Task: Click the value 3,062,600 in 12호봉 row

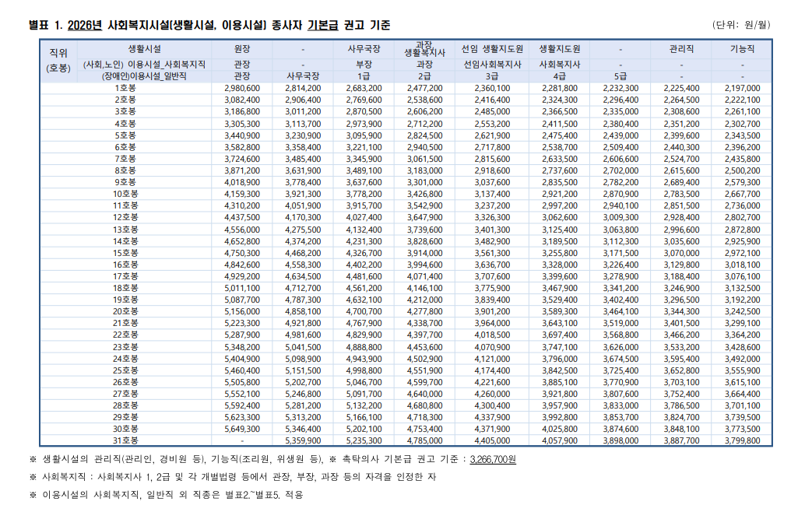Action: 560,217
